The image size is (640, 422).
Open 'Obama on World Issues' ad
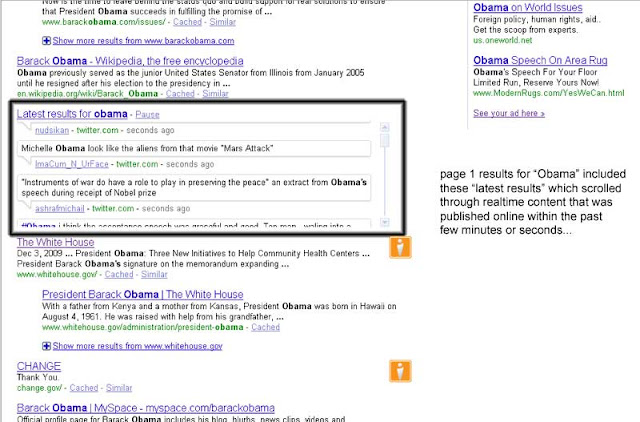528,7
